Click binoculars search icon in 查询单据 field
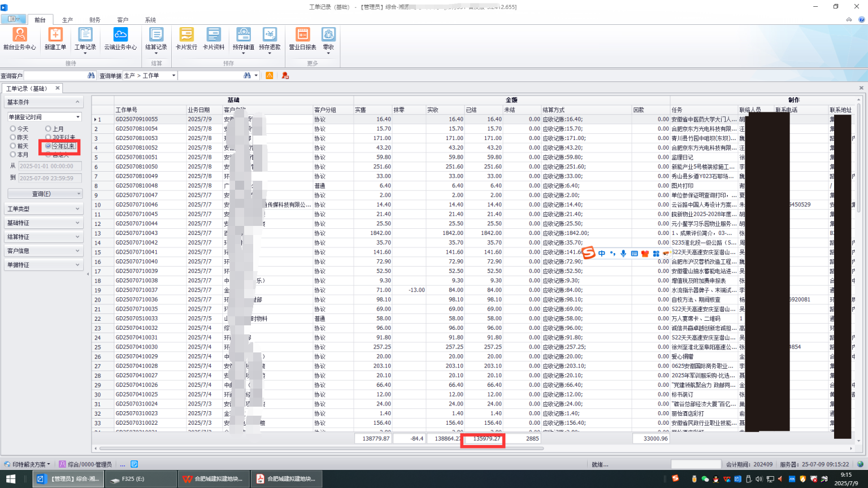The image size is (868, 488). tap(247, 75)
